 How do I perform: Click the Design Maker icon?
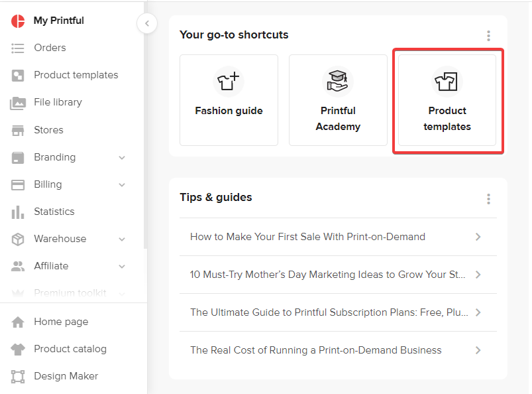(18, 376)
